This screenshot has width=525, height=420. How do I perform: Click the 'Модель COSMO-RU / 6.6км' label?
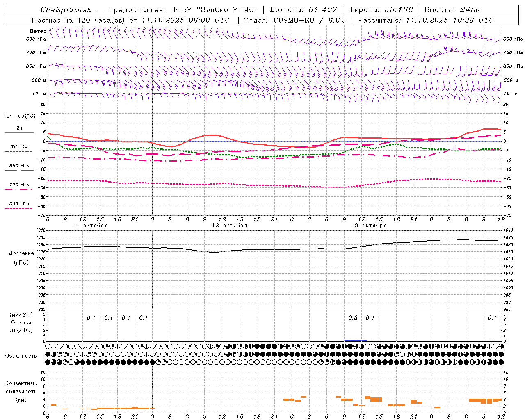[295, 20]
